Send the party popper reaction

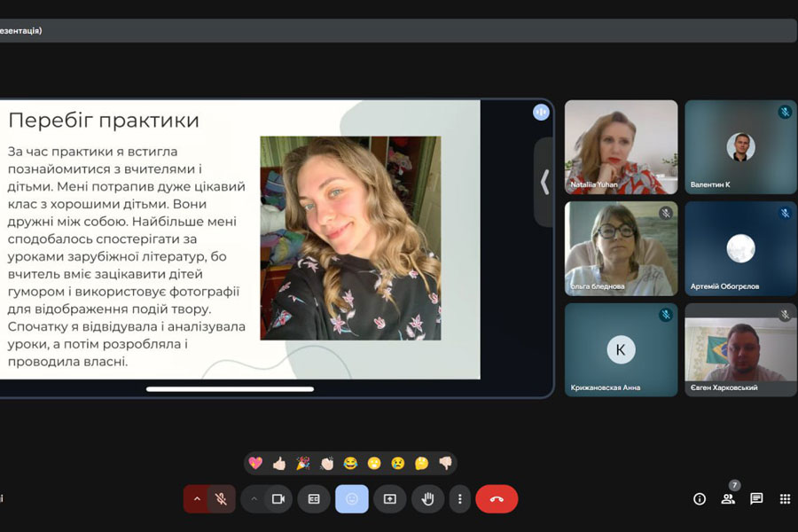(302, 463)
